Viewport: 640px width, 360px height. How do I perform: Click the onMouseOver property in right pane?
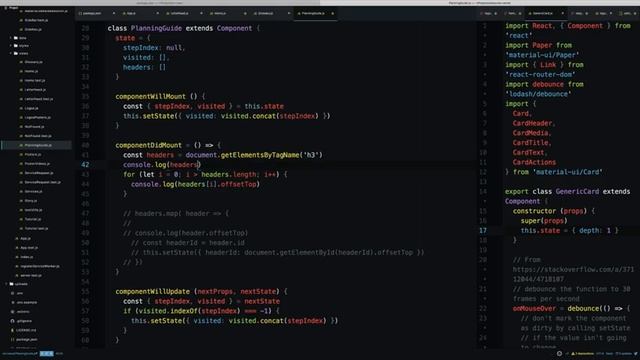click(534, 309)
